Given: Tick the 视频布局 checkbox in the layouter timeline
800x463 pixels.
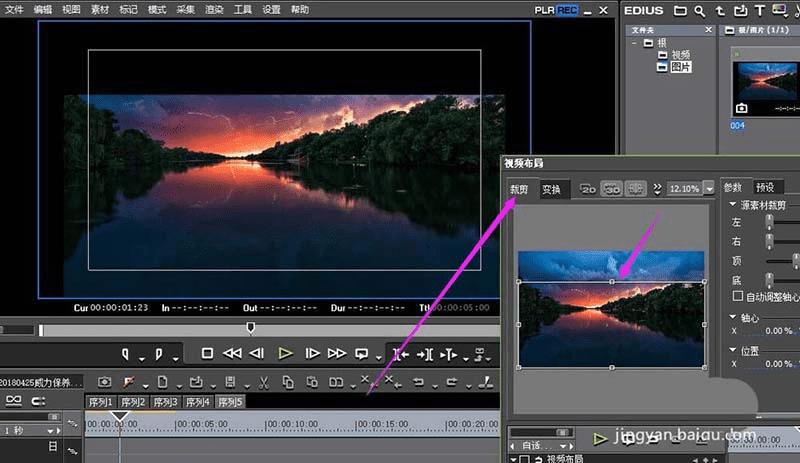Looking at the screenshot, I should point(524,459).
